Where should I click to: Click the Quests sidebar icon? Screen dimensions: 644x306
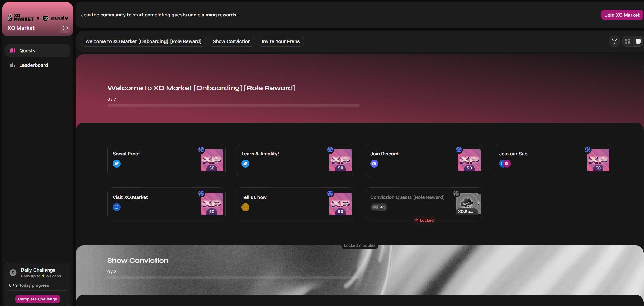coord(13,50)
